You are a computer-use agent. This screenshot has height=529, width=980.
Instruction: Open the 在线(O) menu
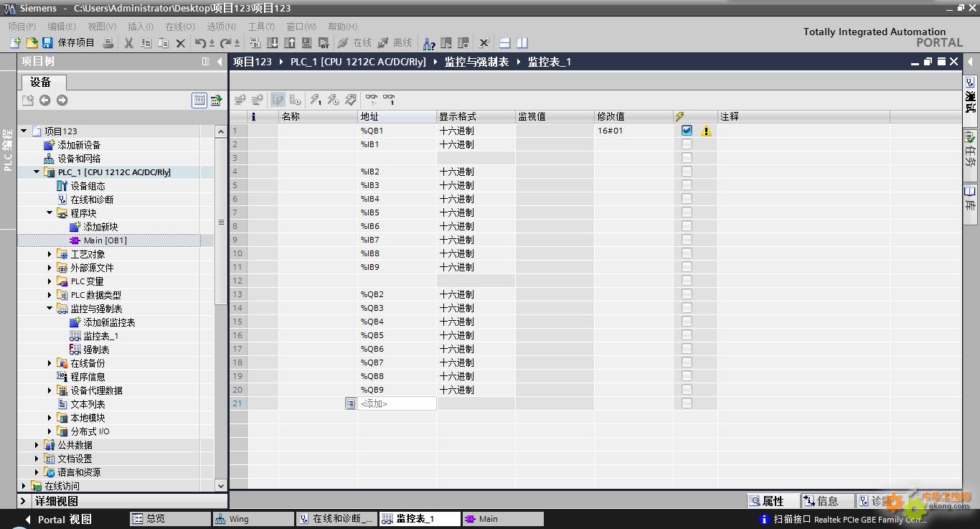click(x=180, y=27)
